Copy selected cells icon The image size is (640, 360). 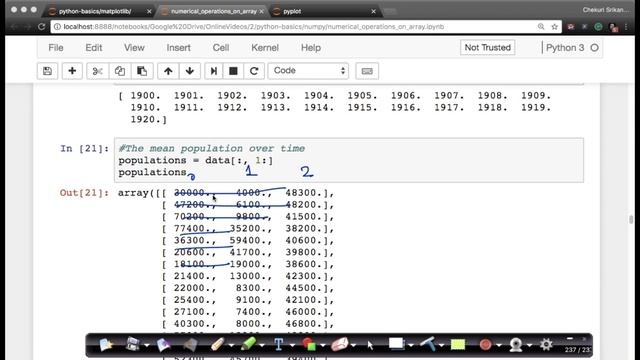[120, 71]
